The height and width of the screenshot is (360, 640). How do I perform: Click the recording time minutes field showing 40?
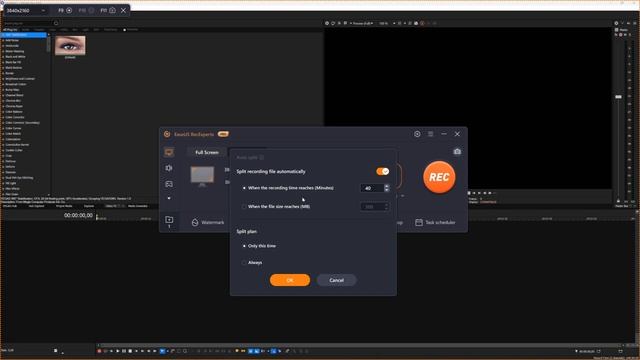pos(372,188)
